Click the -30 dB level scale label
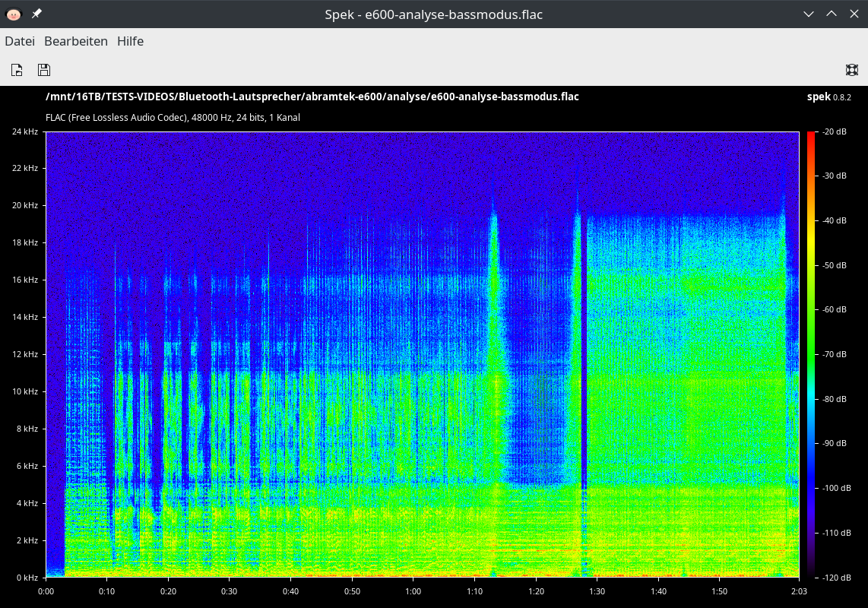The height and width of the screenshot is (608, 868). pyautogui.click(x=835, y=176)
